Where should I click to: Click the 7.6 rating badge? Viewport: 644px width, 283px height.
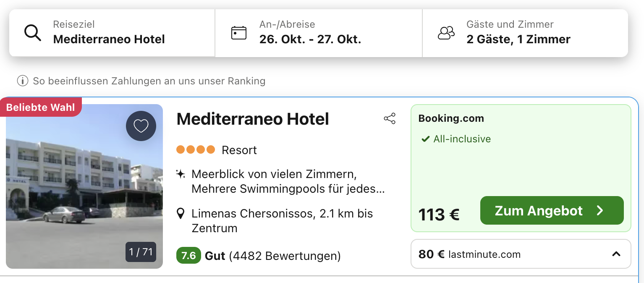click(x=188, y=256)
